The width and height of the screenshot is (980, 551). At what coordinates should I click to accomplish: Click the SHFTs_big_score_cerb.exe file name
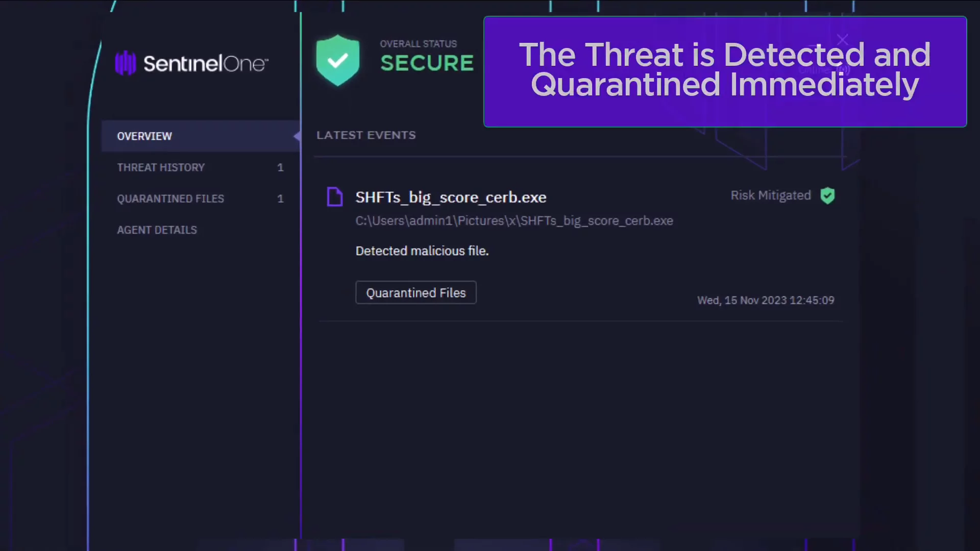[x=451, y=197]
